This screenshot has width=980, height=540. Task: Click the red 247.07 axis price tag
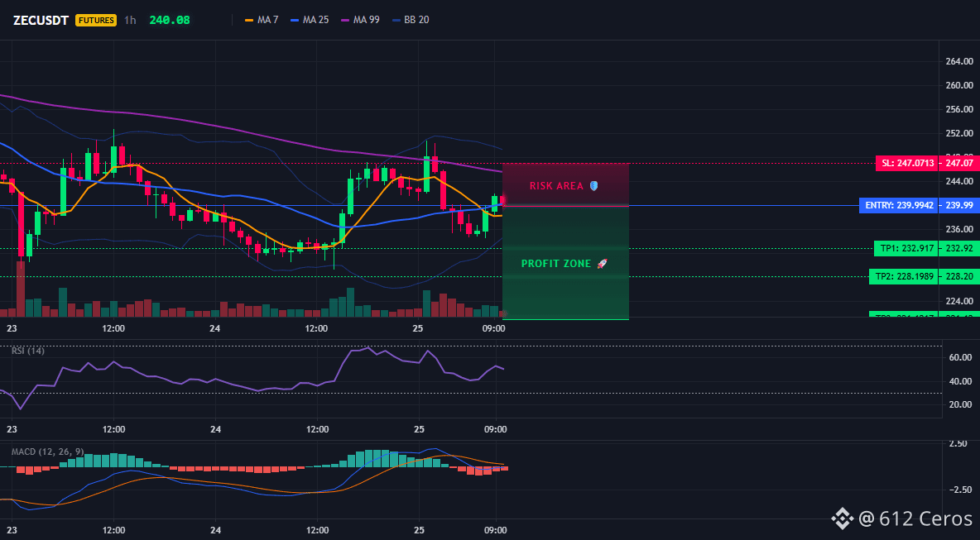(958, 163)
